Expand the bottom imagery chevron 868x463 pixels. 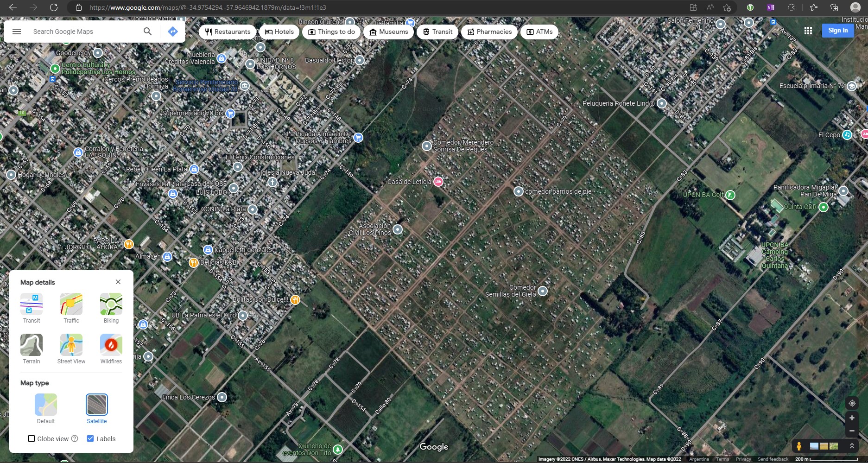[852, 446]
